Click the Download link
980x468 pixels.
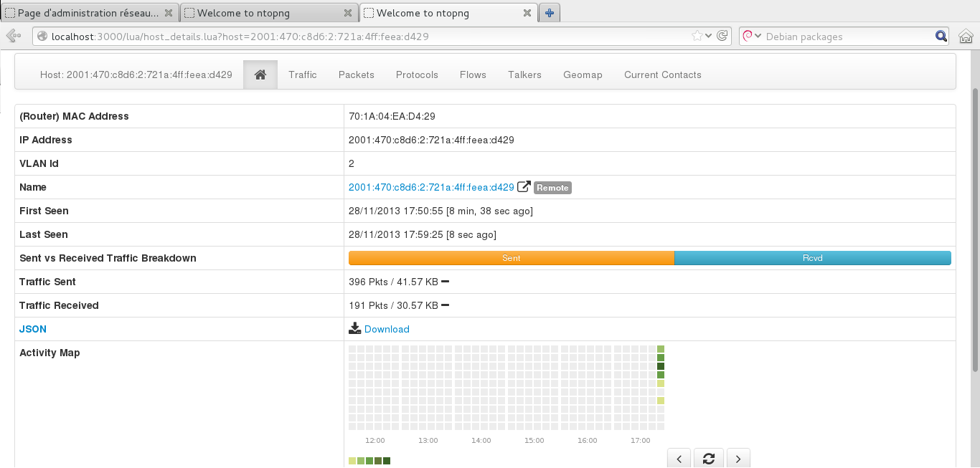point(387,329)
